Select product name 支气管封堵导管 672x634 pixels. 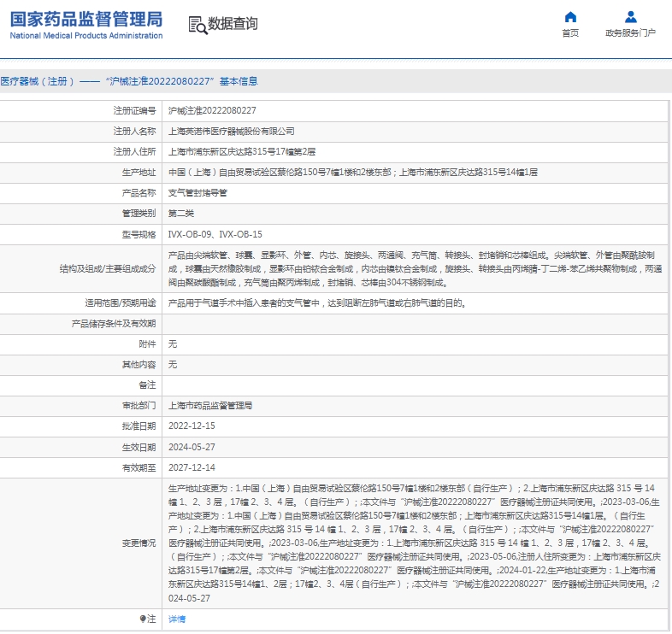tap(197, 193)
